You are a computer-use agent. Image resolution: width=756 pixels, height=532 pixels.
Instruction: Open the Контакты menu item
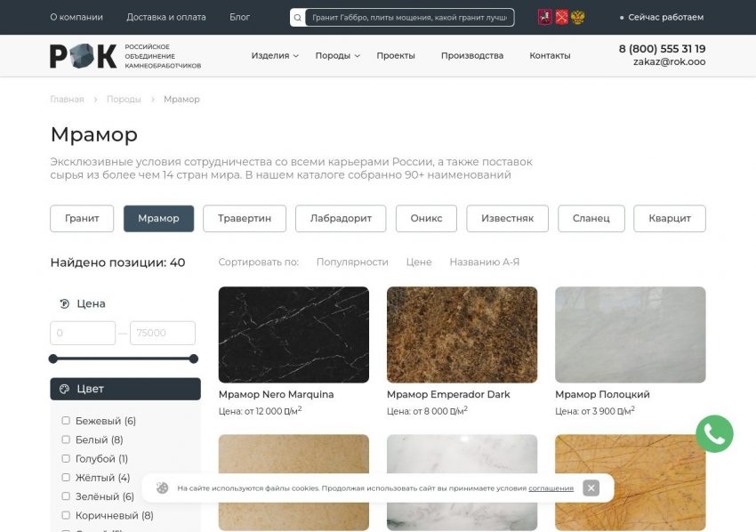(550, 56)
